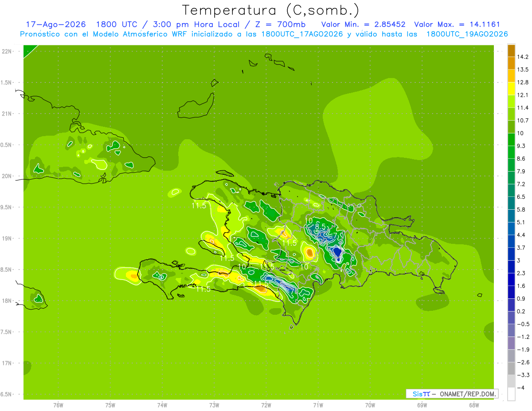
Task: Click the 13.5 value on the color scale
Action: point(523,70)
